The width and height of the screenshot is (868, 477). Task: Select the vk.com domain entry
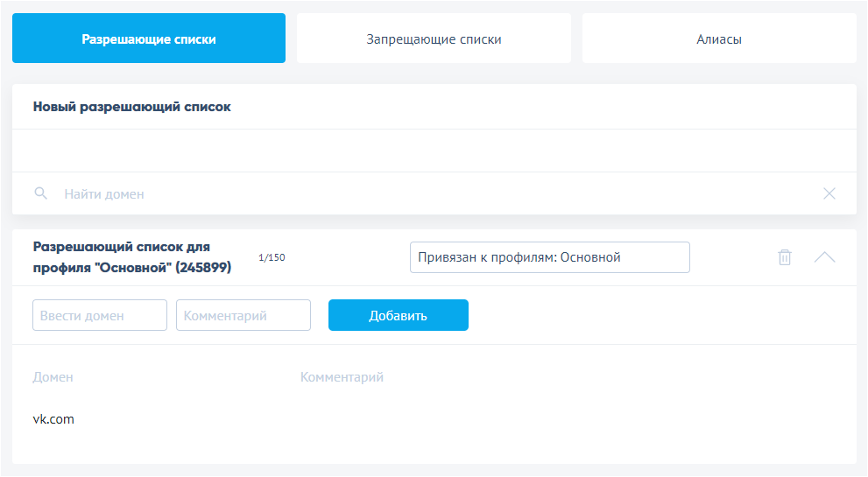point(53,419)
